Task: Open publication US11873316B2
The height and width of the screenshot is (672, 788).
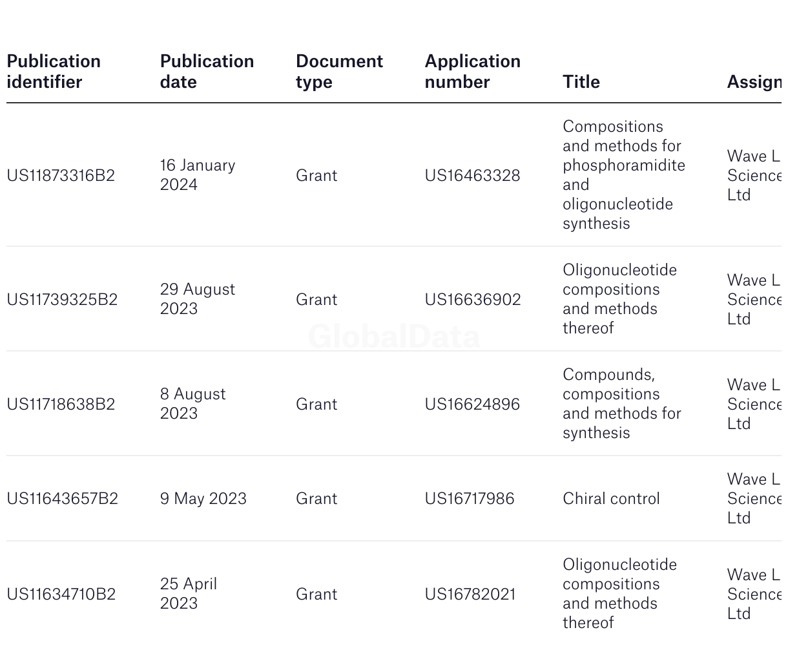Action: coord(61,176)
